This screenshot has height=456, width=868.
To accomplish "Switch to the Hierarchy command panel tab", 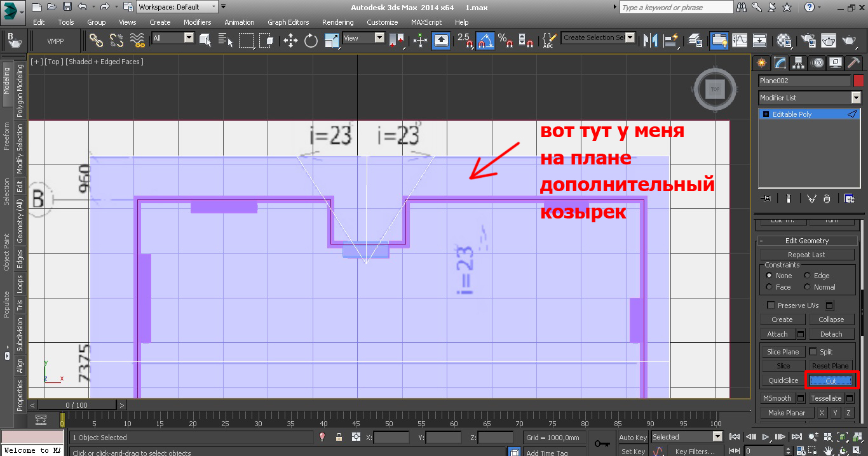I will (x=799, y=63).
